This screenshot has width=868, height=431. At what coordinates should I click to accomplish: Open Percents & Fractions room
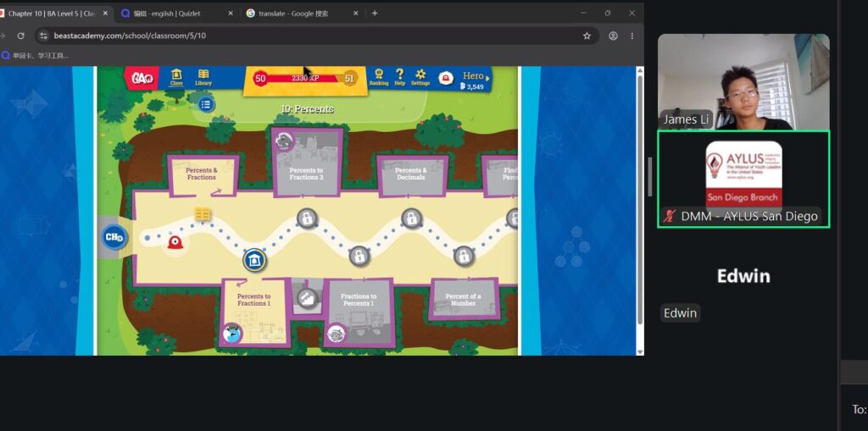click(x=202, y=174)
